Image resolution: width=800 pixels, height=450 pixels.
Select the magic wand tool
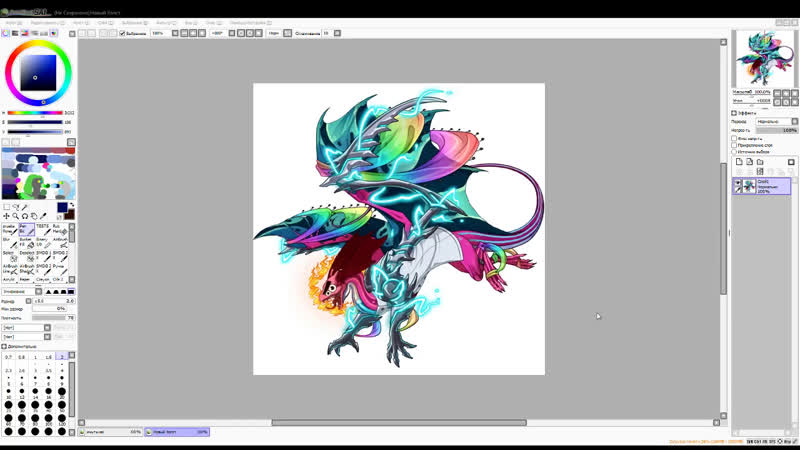(x=25, y=207)
